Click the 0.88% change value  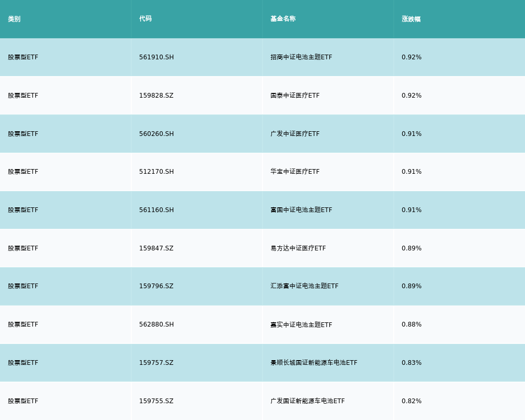tap(412, 324)
